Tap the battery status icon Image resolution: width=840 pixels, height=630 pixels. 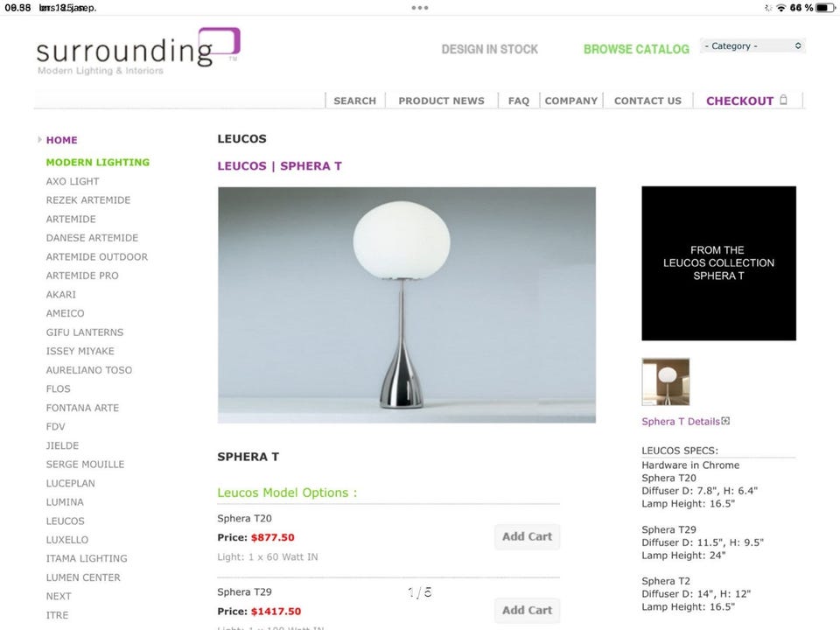pyautogui.click(x=825, y=8)
